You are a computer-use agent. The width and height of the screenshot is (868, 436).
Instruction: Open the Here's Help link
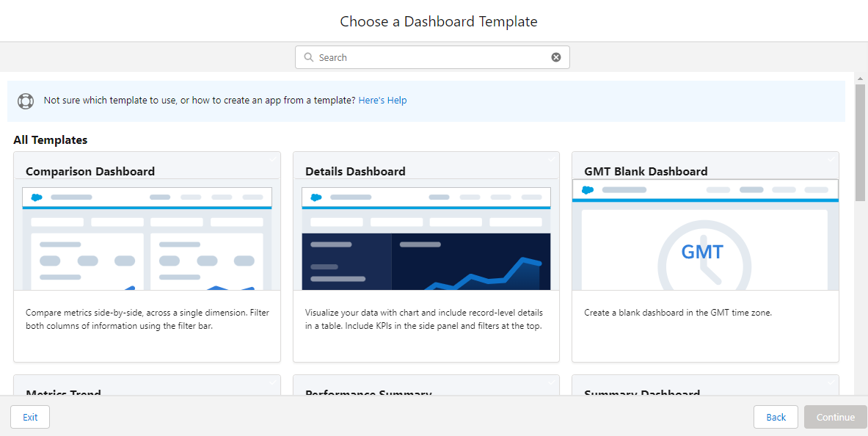coord(382,100)
